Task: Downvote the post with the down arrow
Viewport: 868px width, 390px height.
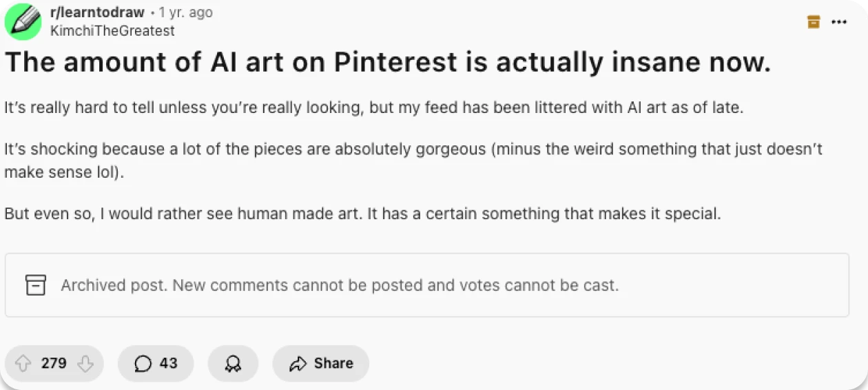Action: (85, 363)
